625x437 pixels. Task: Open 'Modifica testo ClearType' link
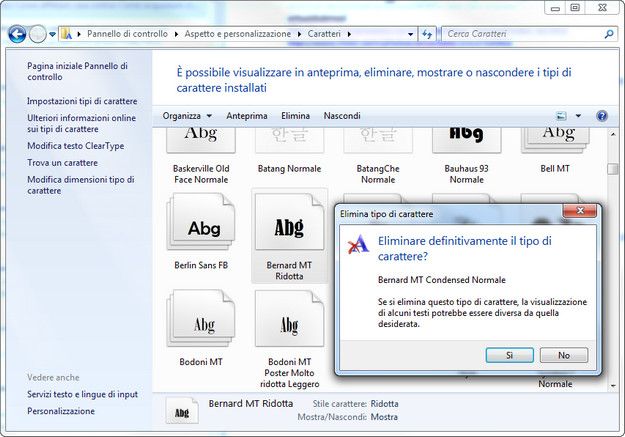point(76,146)
